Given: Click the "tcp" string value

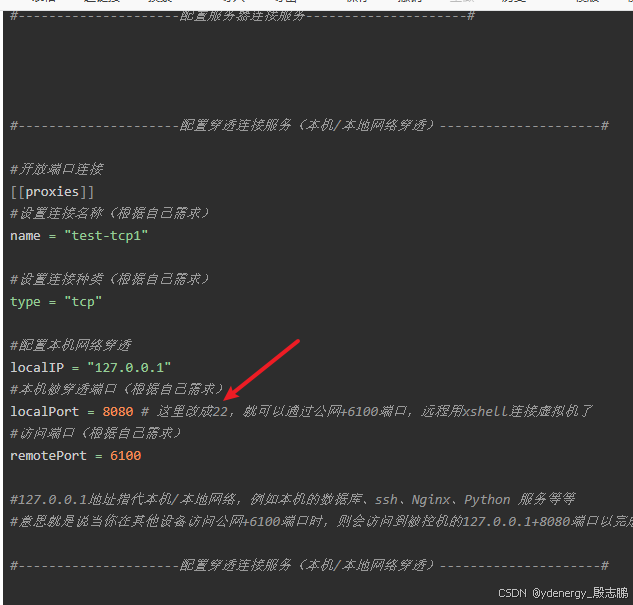Looking at the screenshot, I should click(x=83, y=302).
